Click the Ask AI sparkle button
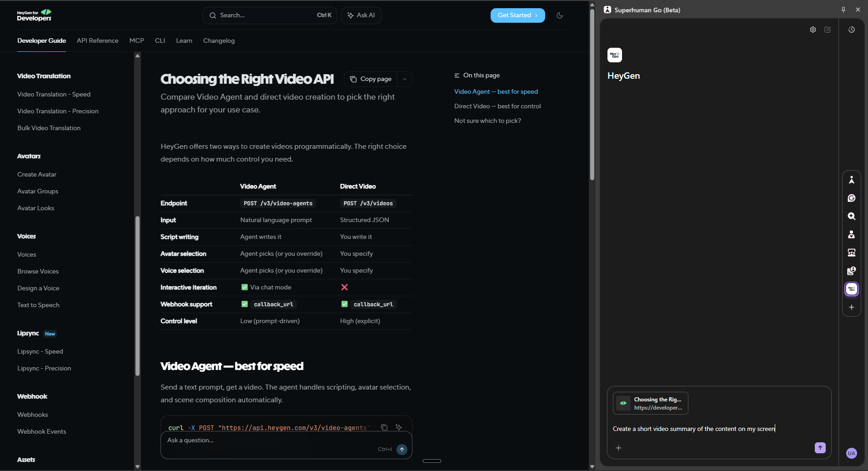Image resolution: width=868 pixels, height=471 pixels. coord(361,15)
